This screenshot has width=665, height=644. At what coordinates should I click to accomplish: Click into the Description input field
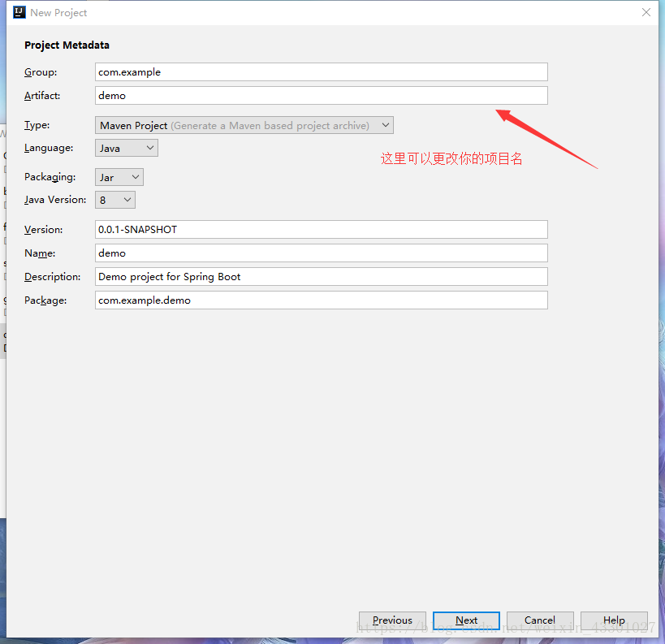[321, 277]
